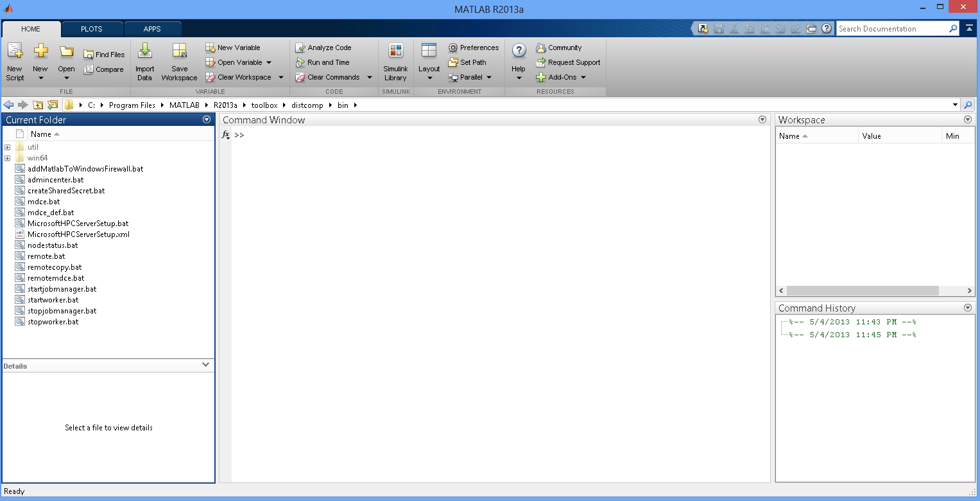Screen dimensions: 980x501
Task: Select the file mdce.bat
Action: click(44, 202)
